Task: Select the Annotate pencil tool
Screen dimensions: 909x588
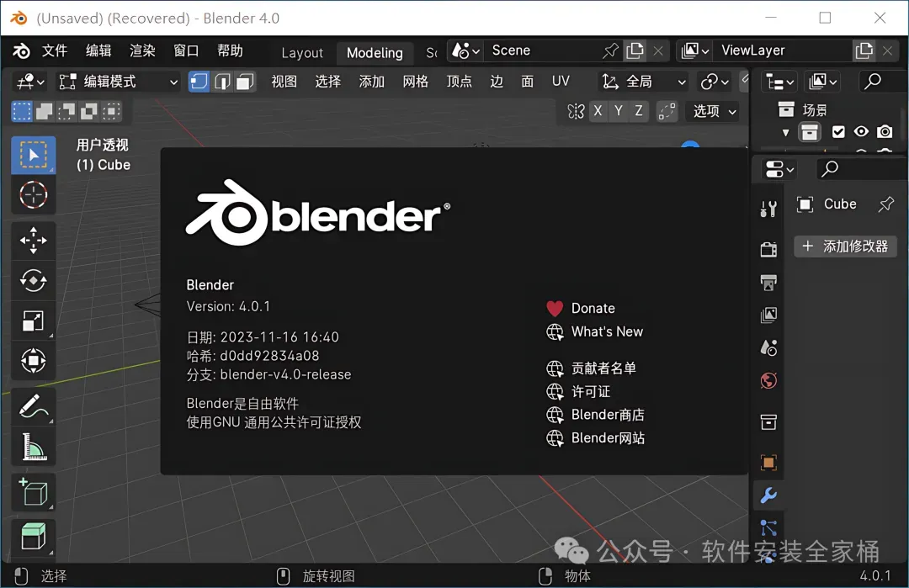Action: 34,406
